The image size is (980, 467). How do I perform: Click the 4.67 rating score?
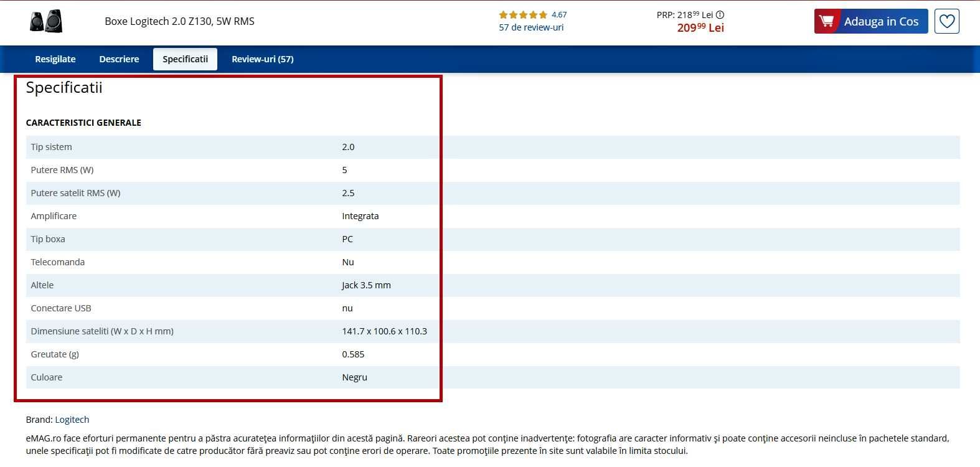[559, 15]
